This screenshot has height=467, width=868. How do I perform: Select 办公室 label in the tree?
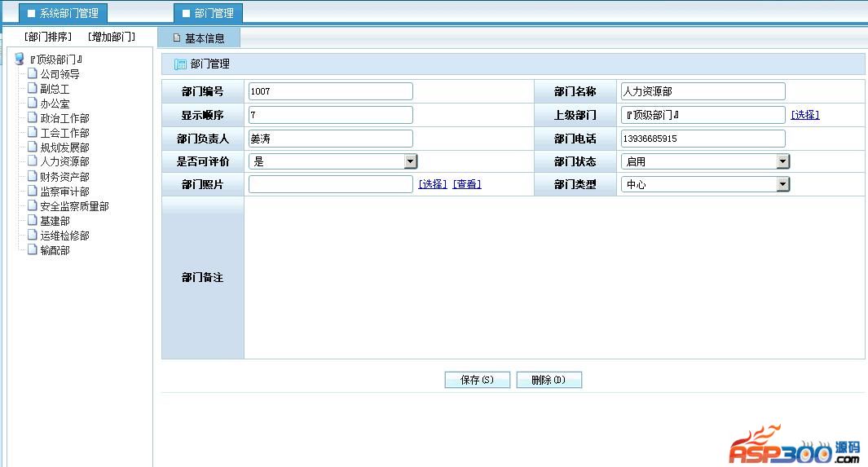(55, 104)
